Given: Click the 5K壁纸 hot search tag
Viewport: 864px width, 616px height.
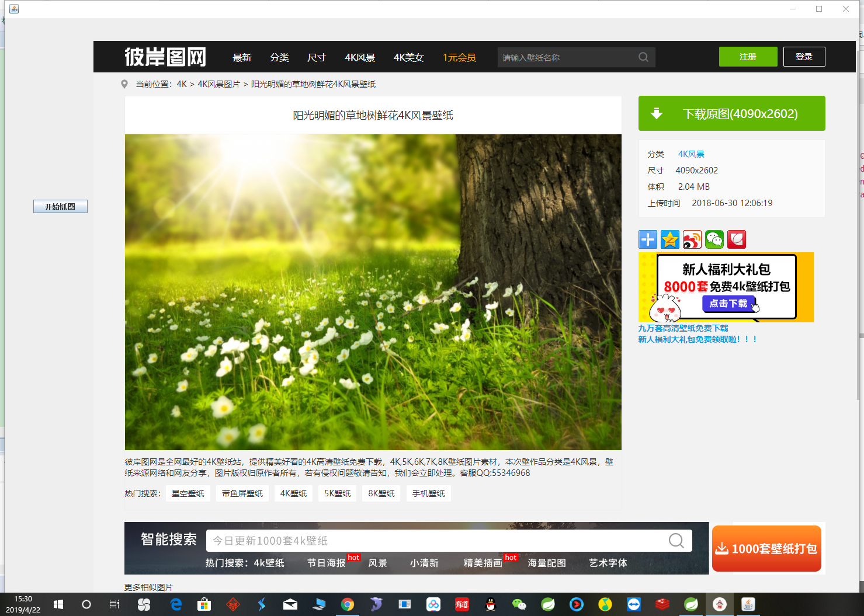Looking at the screenshot, I should coord(338,493).
